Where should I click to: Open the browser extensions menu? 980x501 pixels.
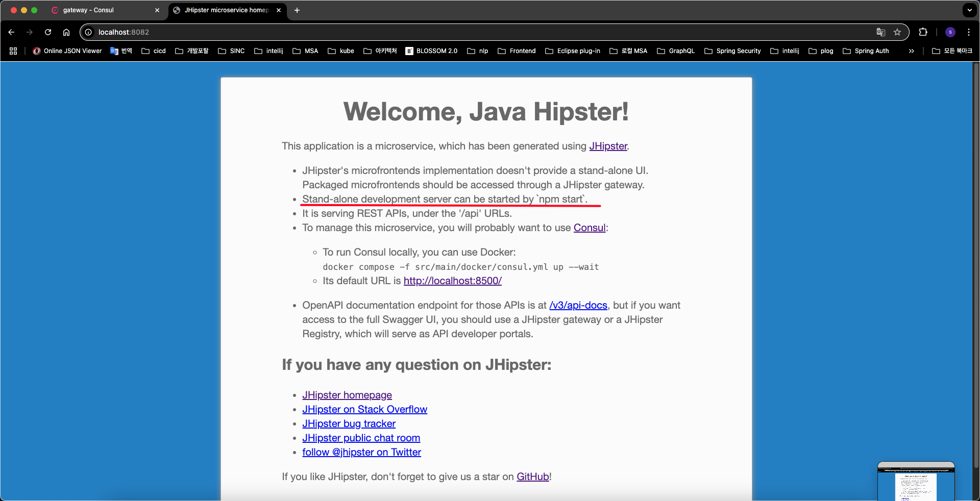pyautogui.click(x=923, y=32)
